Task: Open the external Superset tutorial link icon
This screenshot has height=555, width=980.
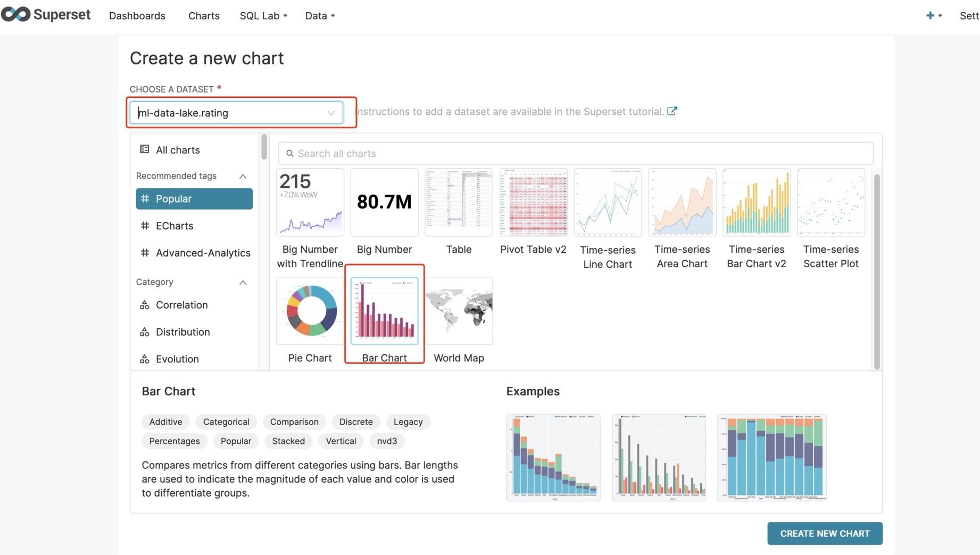Action: coord(672,111)
